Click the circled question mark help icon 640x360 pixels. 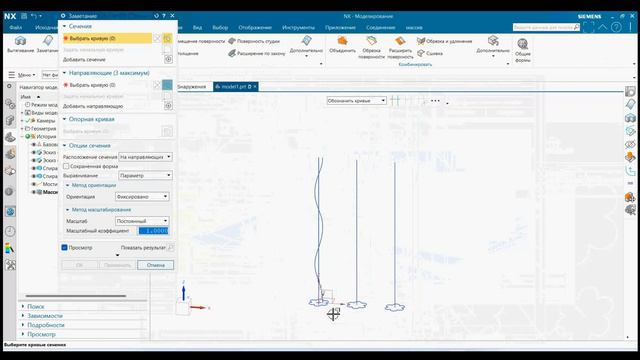(616, 27)
